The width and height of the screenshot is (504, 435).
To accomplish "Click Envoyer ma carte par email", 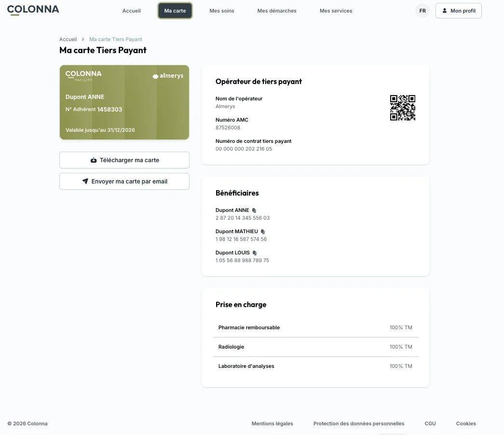I will click(x=124, y=181).
